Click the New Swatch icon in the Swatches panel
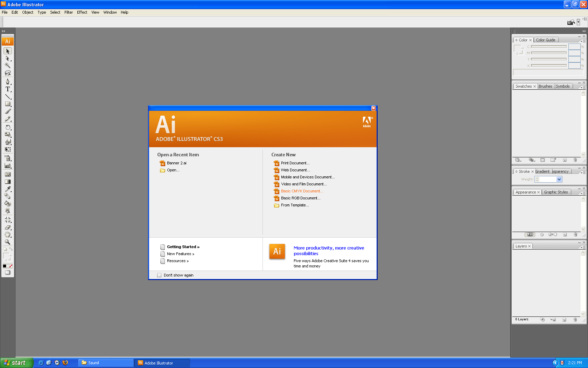 point(565,160)
